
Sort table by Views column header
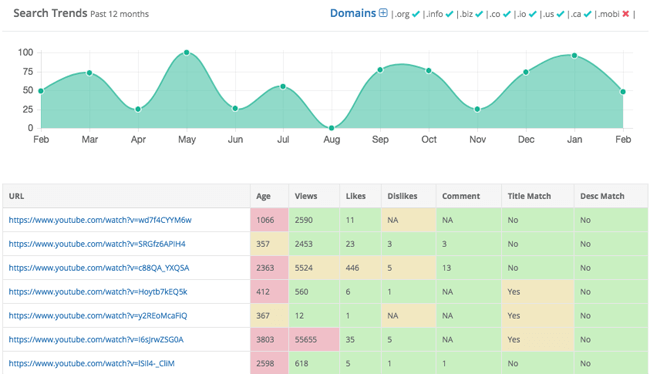[306, 196]
